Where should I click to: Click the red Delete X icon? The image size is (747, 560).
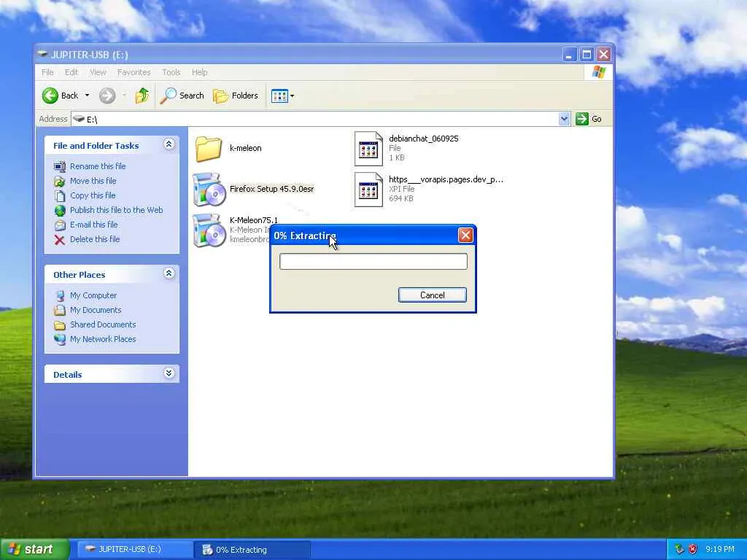(60, 239)
